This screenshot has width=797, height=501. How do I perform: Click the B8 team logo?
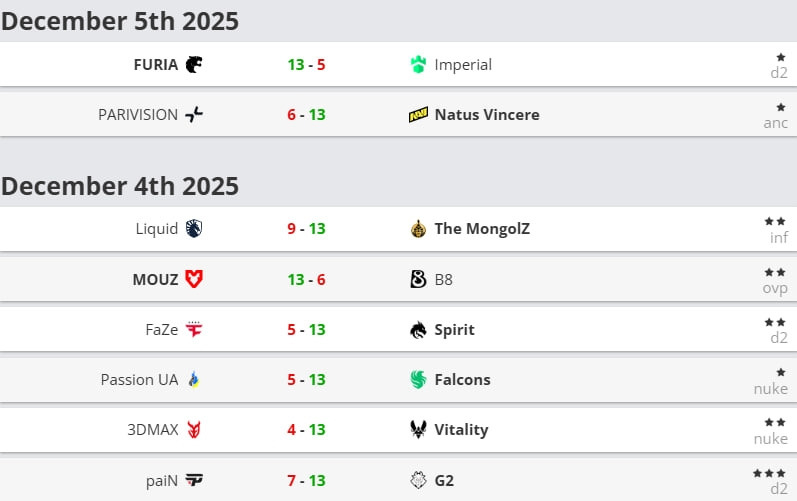(x=418, y=279)
